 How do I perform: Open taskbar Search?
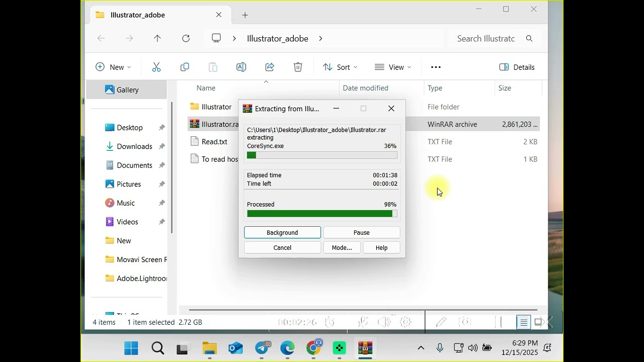tap(157, 348)
